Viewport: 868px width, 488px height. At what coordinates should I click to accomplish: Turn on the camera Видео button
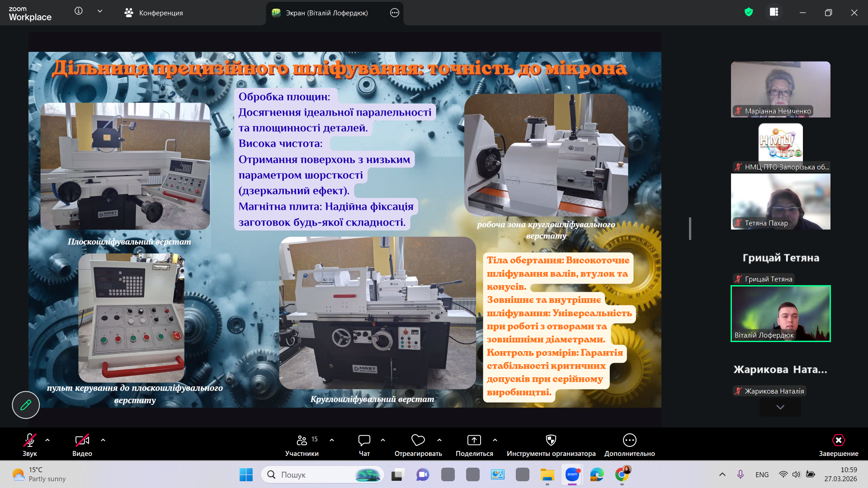click(x=82, y=441)
